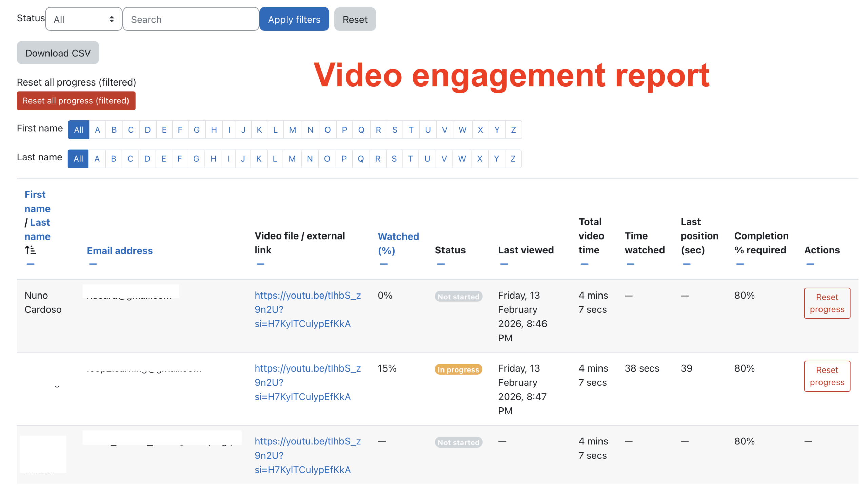The height and width of the screenshot is (494, 868).
Task: Hide the Watched (%) column
Action: pyautogui.click(x=383, y=264)
